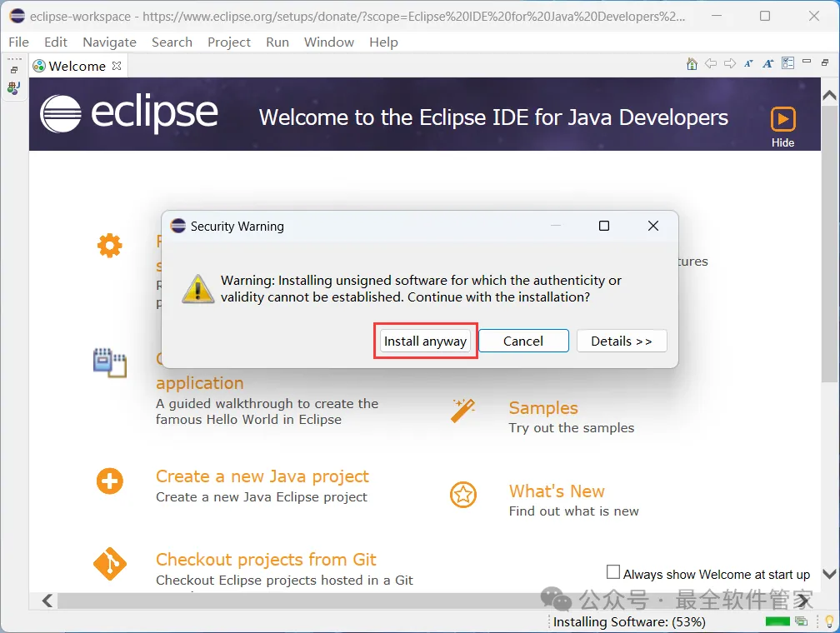The width and height of the screenshot is (840, 633).
Task: Navigate back with the left arrow icon
Action: (x=711, y=64)
